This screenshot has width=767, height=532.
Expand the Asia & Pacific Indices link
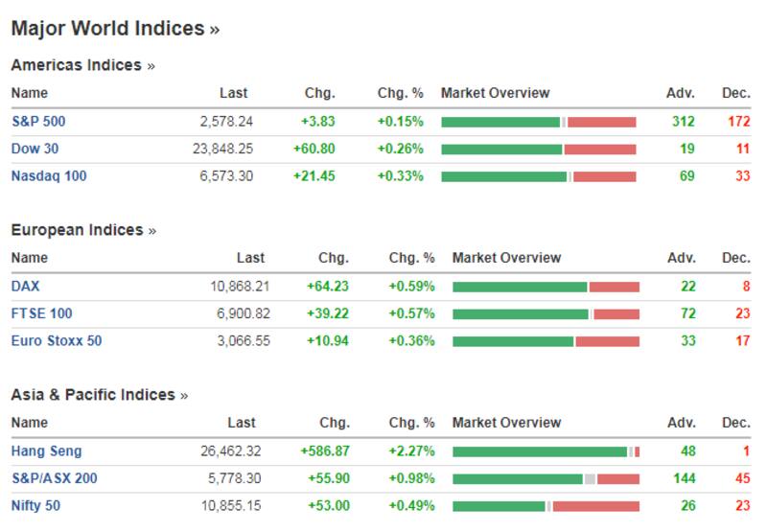click(100, 395)
